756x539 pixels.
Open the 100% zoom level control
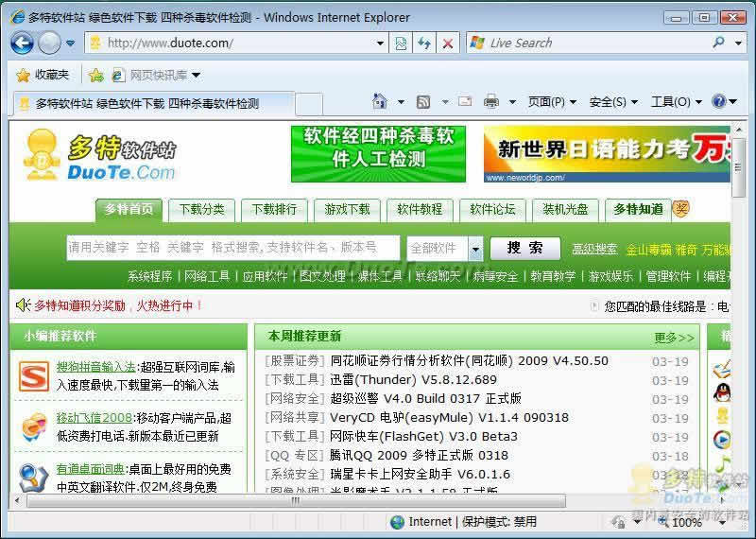point(693,522)
